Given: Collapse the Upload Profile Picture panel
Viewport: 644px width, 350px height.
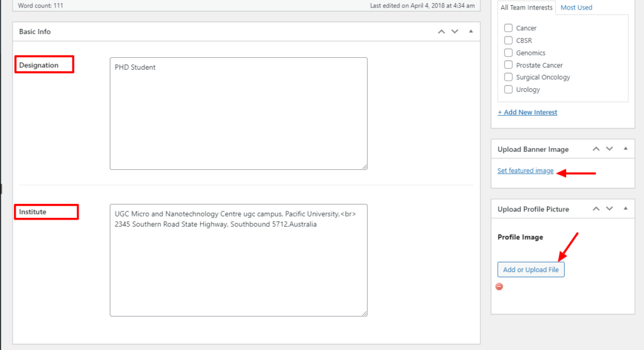Looking at the screenshot, I should click(x=625, y=209).
